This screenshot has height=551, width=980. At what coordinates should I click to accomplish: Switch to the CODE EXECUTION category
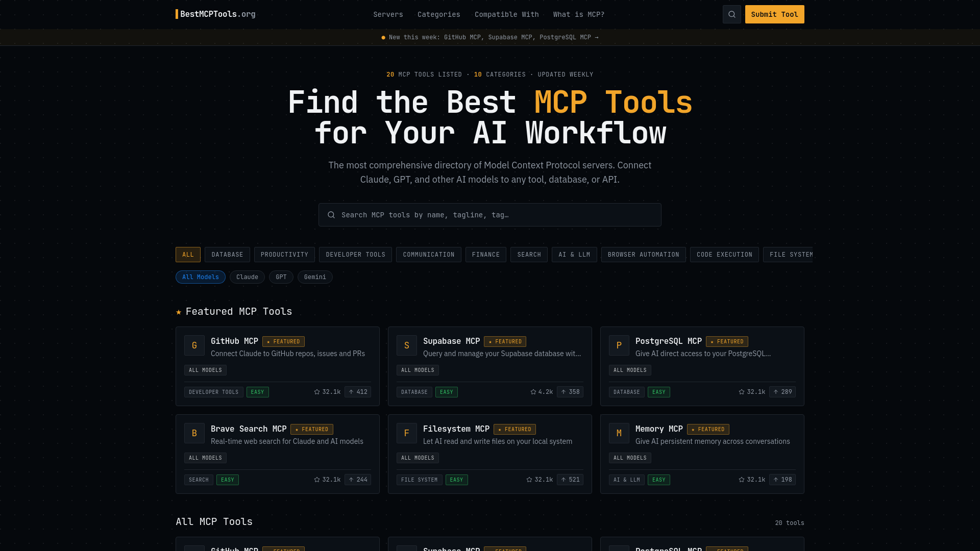(724, 255)
